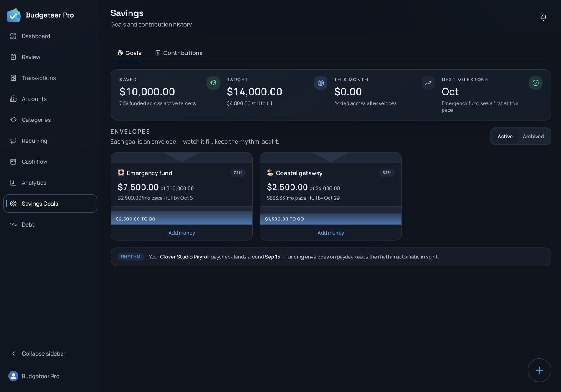Open the Emergency fund envelope title
Image resolution: width=561 pixels, height=392 pixels.
click(149, 173)
